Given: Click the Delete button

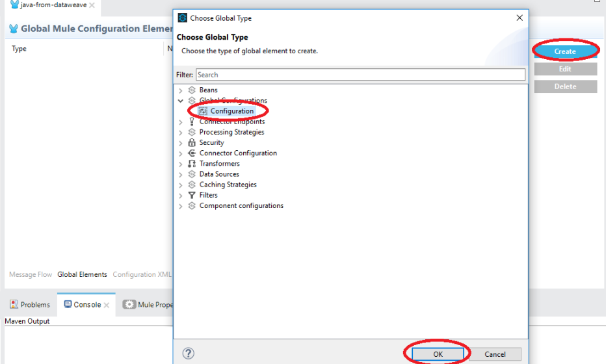Looking at the screenshot, I should (565, 86).
